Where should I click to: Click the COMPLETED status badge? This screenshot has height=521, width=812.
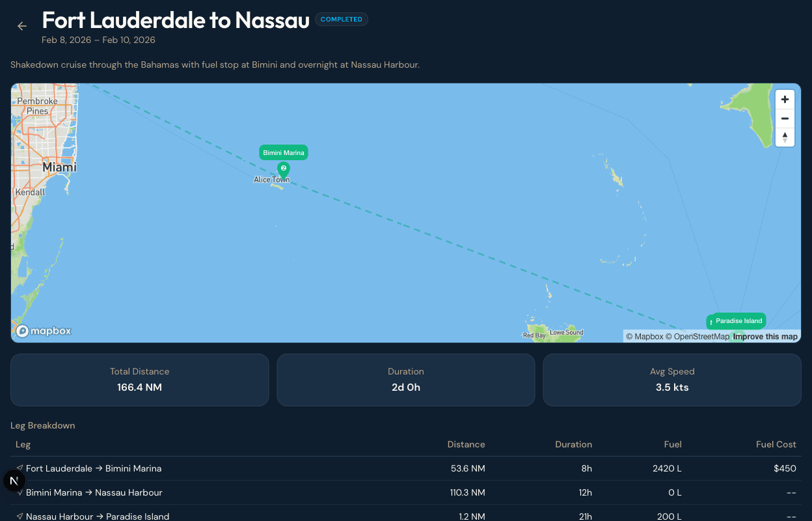[341, 20]
